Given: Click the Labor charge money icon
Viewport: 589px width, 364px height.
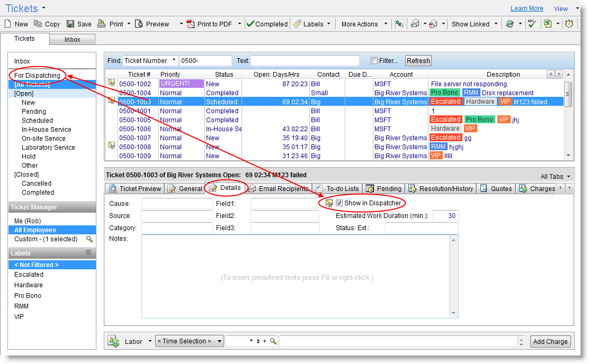Looking at the screenshot, I should click(113, 341).
